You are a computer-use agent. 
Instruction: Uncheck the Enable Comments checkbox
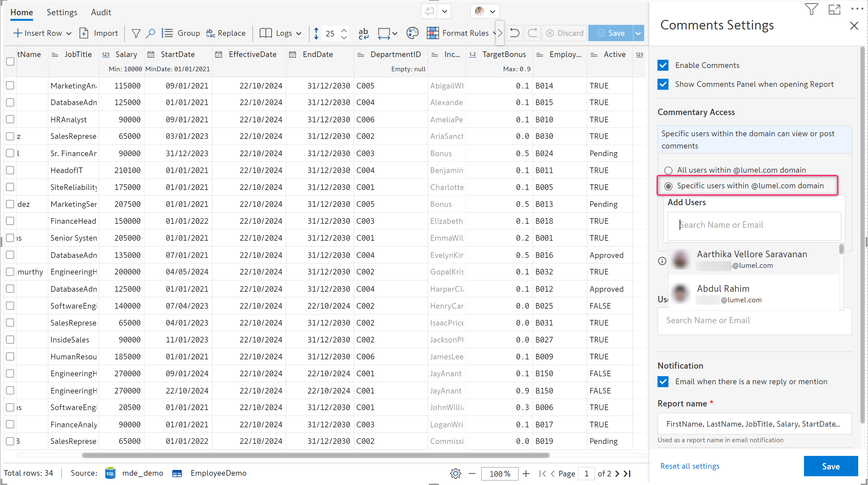coord(663,65)
